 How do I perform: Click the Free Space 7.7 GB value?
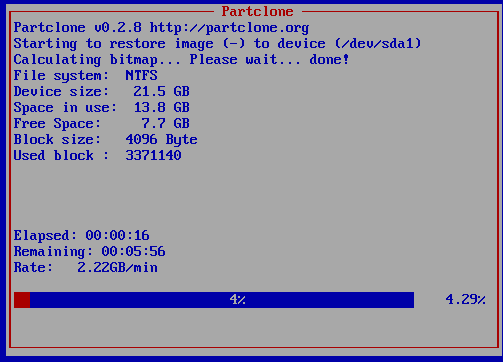coord(165,124)
